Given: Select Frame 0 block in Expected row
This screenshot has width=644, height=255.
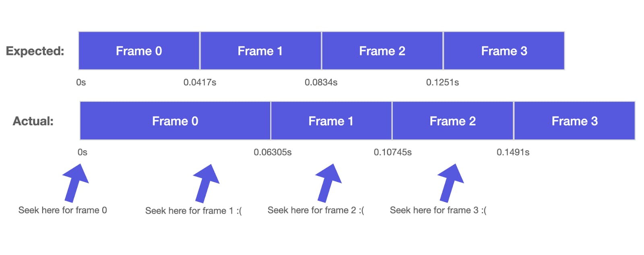Looking at the screenshot, I should point(139,51).
